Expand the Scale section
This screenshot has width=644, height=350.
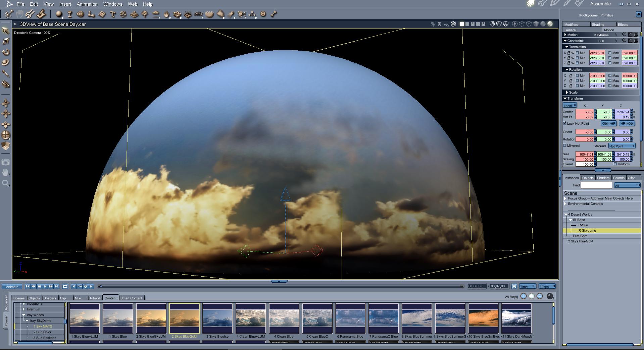pyautogui.click(x=567, y=92)
